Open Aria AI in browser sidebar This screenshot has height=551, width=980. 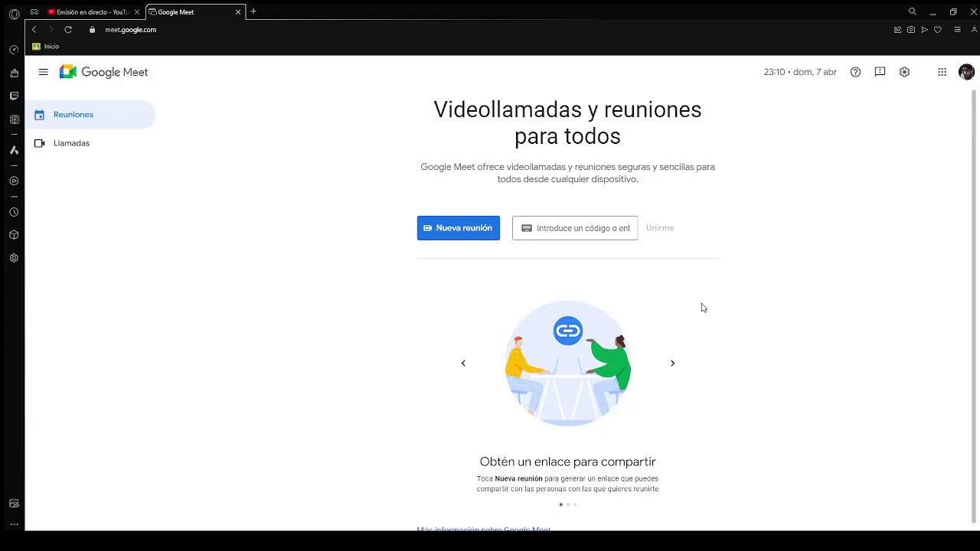coord(14,150)
